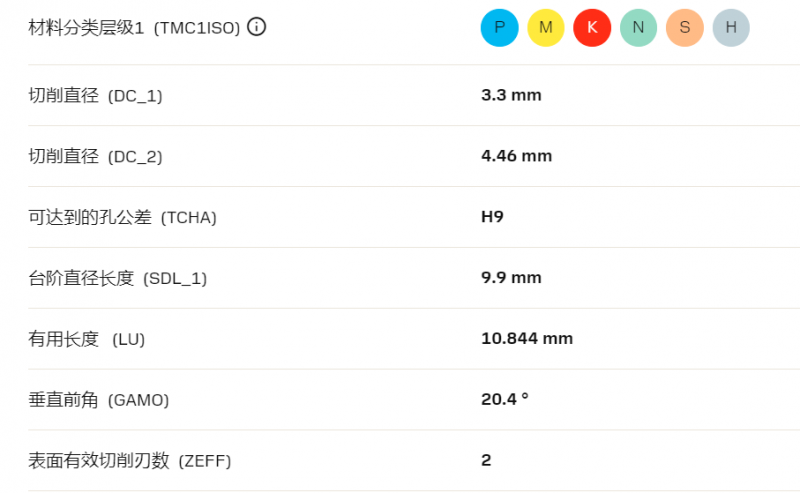800x493 pixels.
Task: Click the blue P material icon
Action: click(499, 28)
